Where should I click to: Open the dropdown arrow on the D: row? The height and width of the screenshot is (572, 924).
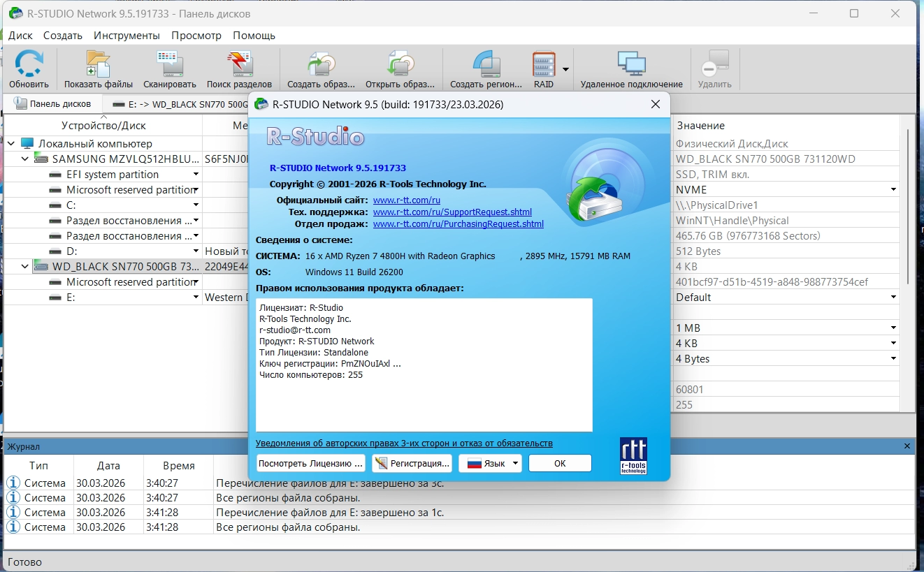point(196,251)
